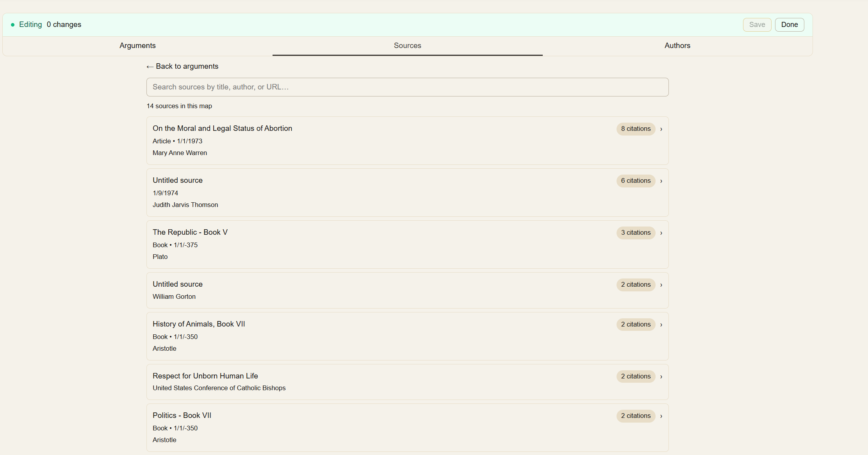Expand The Republic - Book V source entry
The height and width of the screenshot is (455, 868).
[661, 233]
